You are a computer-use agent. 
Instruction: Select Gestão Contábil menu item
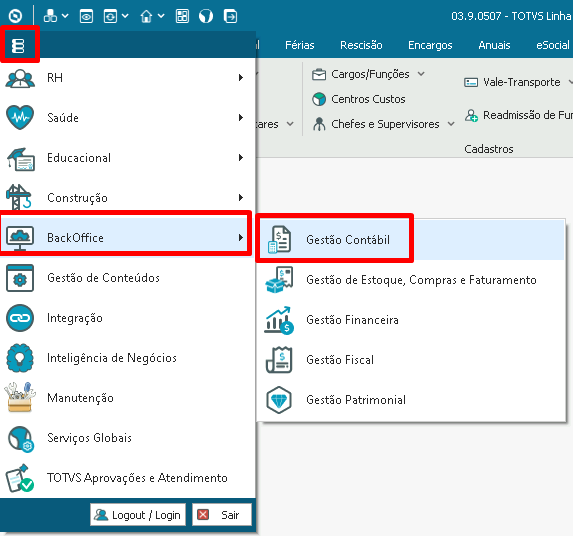411,240
